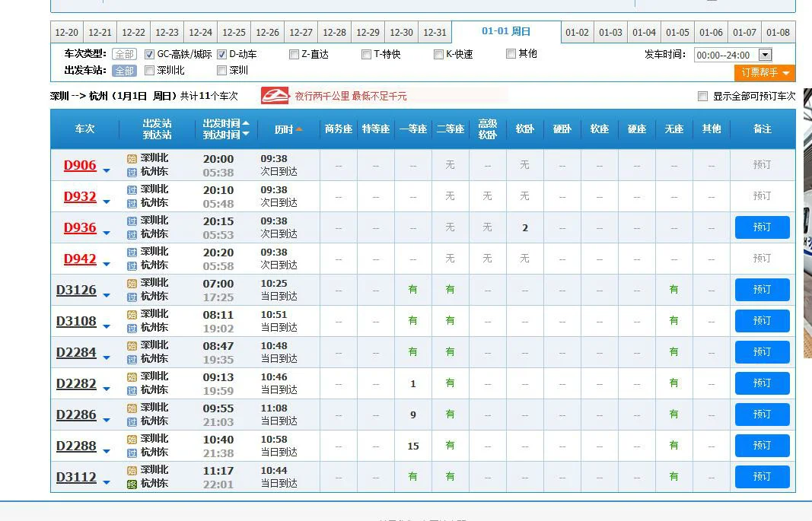Check 显示全部可预订车次 option

703,94
